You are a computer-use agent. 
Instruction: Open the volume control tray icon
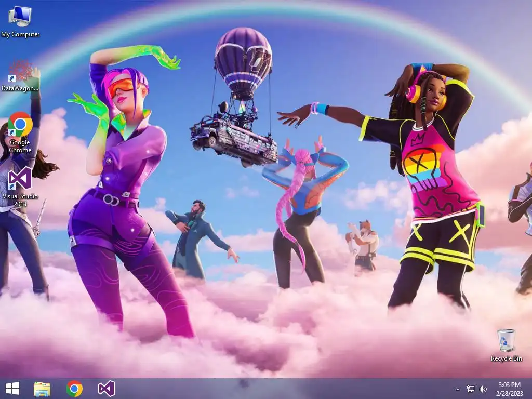pos(483,389)
